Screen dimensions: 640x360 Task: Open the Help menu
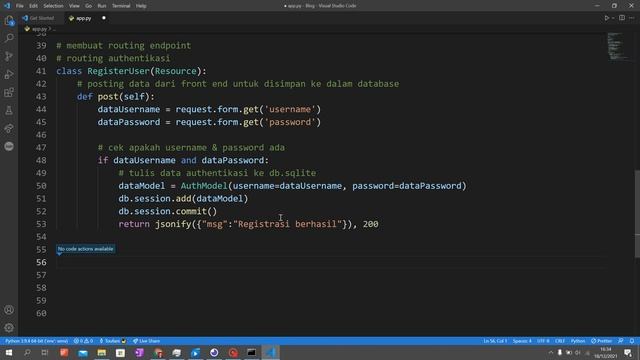point(141,6)
